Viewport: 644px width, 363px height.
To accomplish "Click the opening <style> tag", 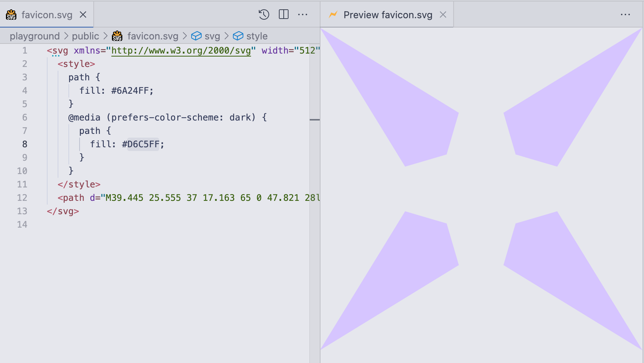I will [x=76, y=64].
